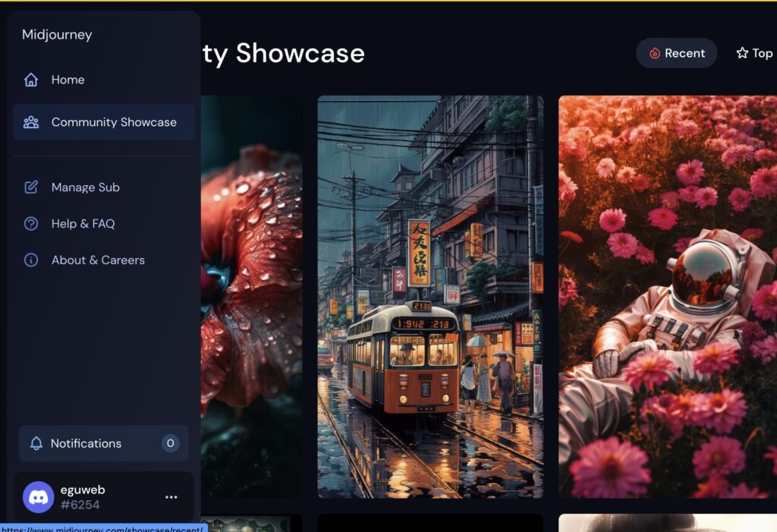Screen dimensions: 777x532
Task: Click the notification count badge showing 0
Action: (x=170, y=444)
